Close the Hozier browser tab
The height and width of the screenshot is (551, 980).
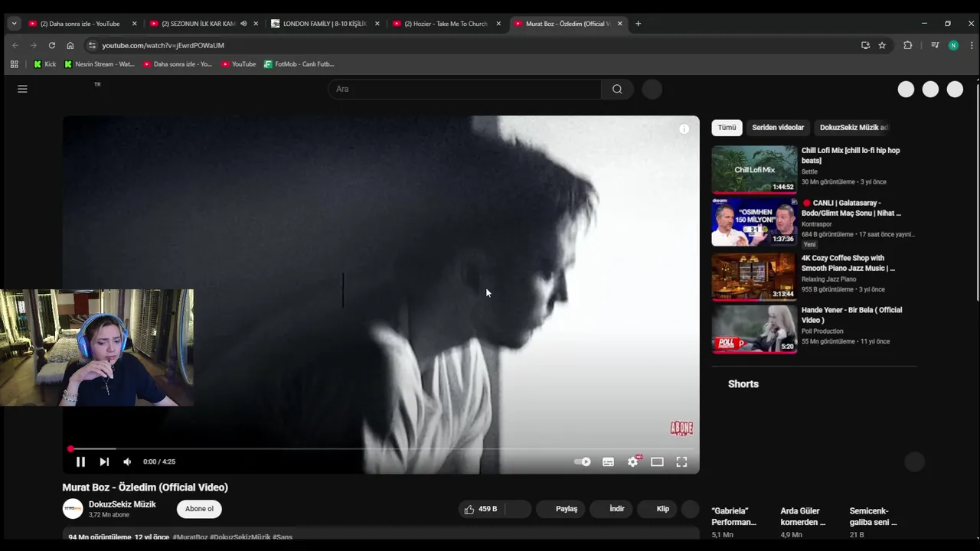click(x=498, y=24)
